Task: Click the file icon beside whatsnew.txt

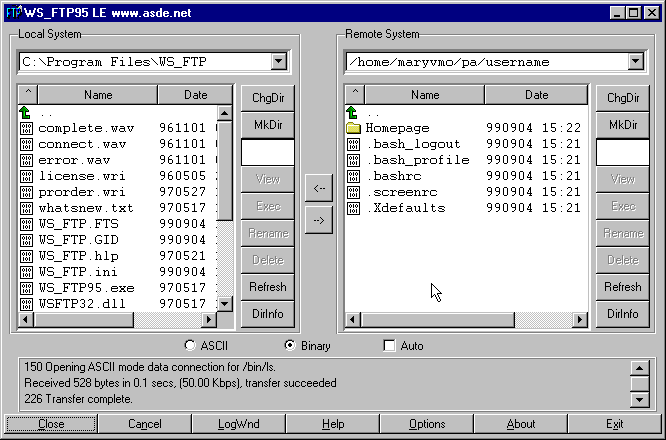Action: [x=26, y=209]
